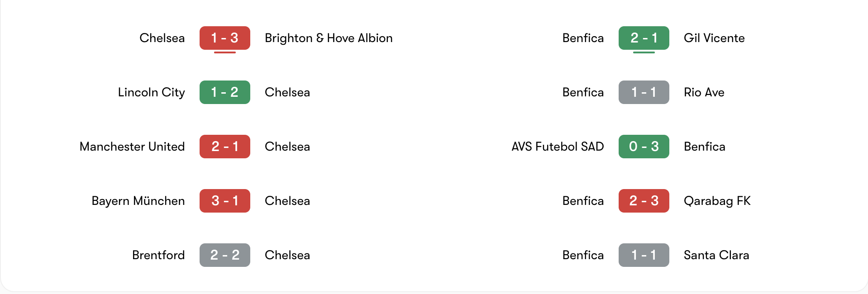
Task: Select the Brentford 2 - 2 draw badge
Action: coord(224,255)
